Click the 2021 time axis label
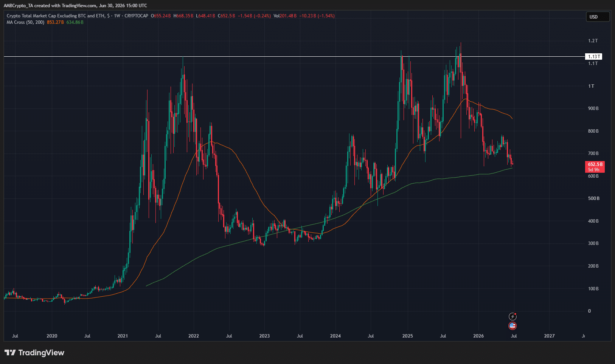 (x=123, y=336)
